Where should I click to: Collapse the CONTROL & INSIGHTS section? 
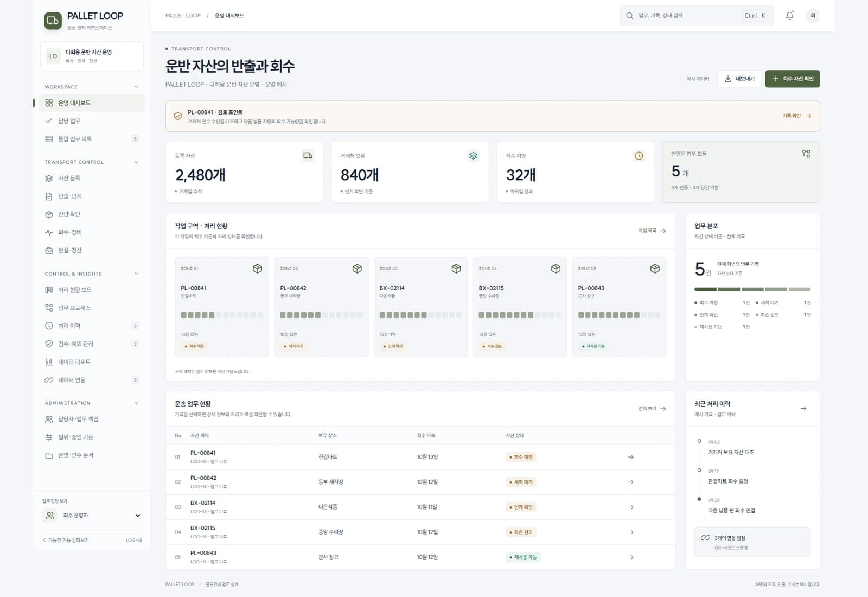tap(136, 274)
